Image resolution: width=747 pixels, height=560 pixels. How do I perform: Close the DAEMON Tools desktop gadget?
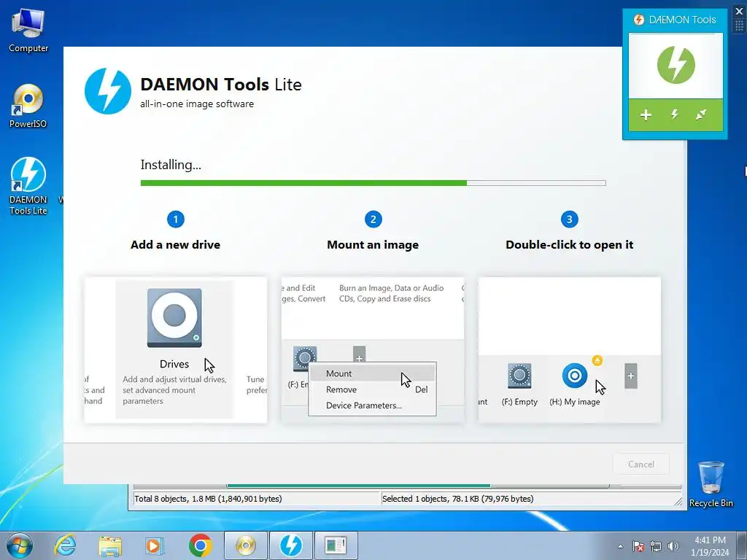tap(740, 11)
